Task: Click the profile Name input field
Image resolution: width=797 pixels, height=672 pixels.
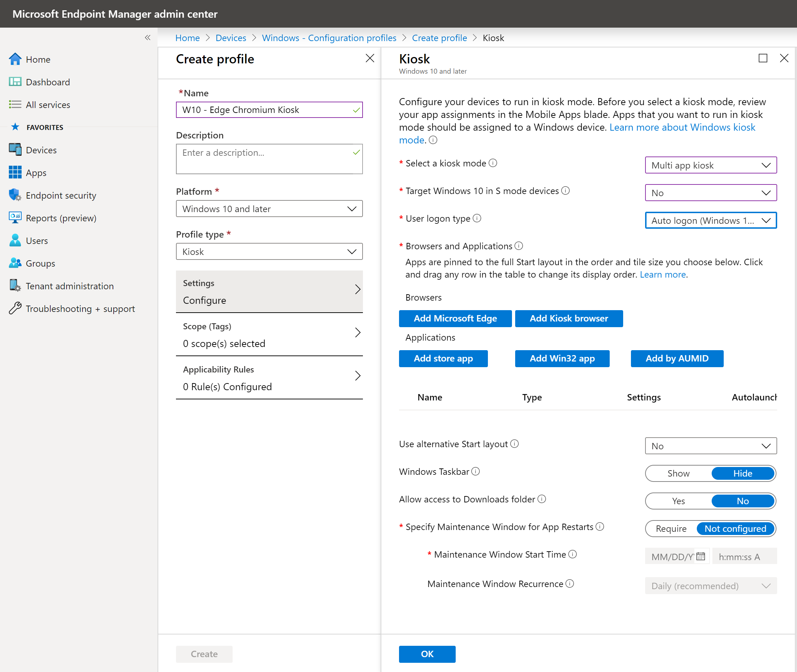Action: coord(269,110)
